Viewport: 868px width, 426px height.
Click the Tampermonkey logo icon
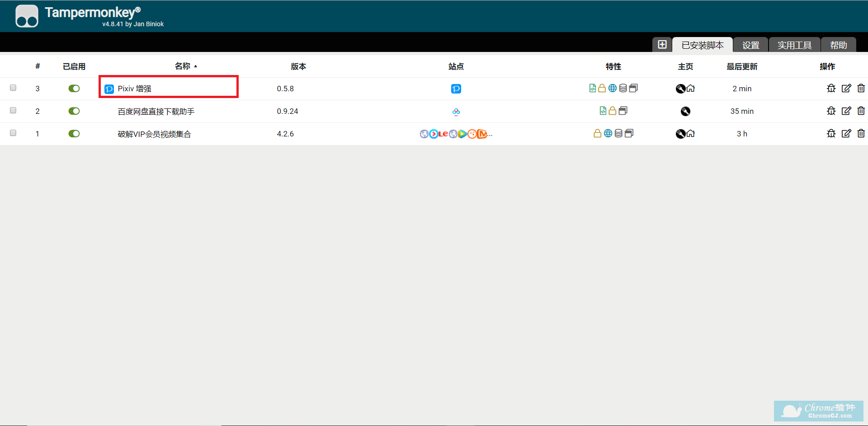[x=27, y=16]
